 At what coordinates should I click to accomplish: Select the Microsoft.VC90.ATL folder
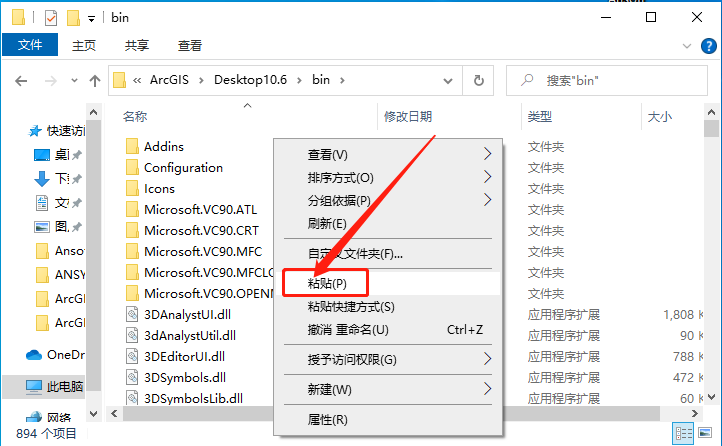pos(191,210)
